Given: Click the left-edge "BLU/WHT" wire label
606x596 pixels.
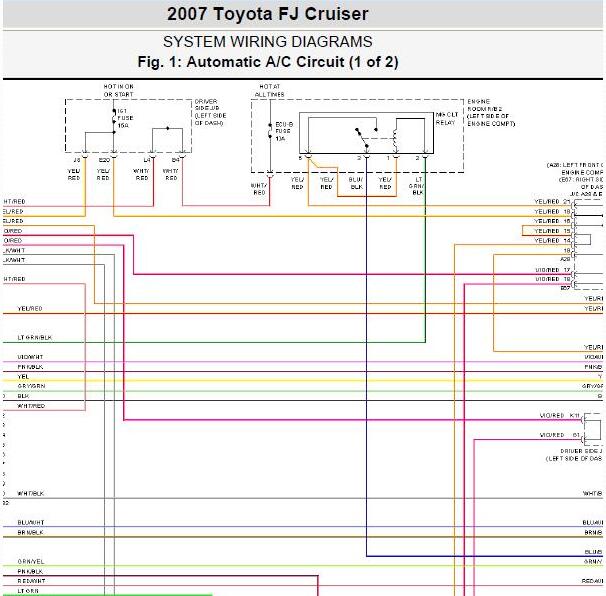Looking at the screenshot, I should pos(31,523).
